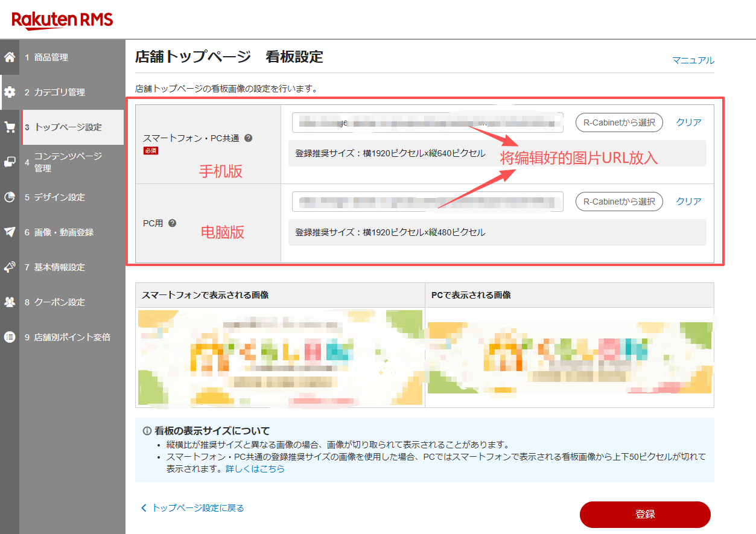The image size is (756, 534).
Task: Open the megaphone icon in the sidebar
Action: (x=10, y=267)
